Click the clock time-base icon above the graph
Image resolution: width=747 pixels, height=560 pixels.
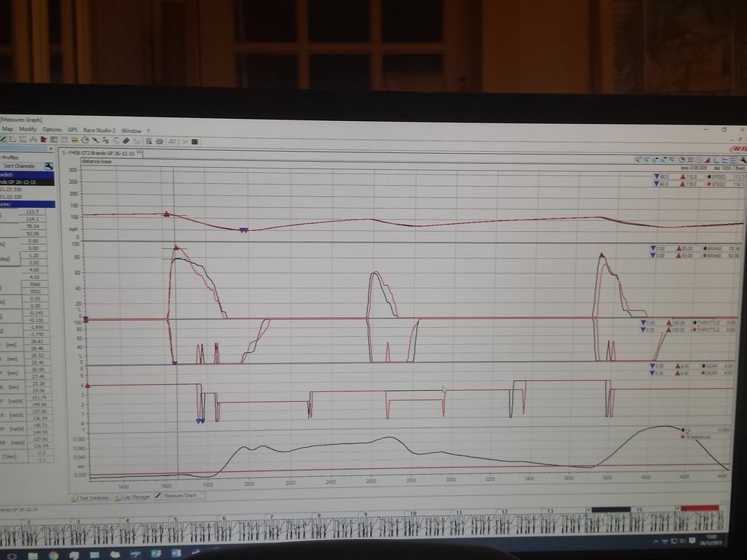pos(682,160)
